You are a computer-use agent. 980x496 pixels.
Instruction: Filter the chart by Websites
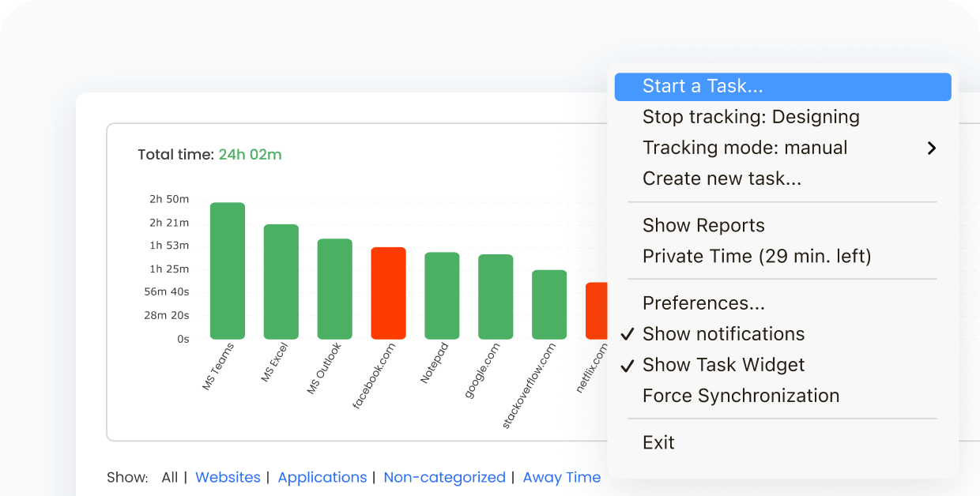tap(228, 477)
